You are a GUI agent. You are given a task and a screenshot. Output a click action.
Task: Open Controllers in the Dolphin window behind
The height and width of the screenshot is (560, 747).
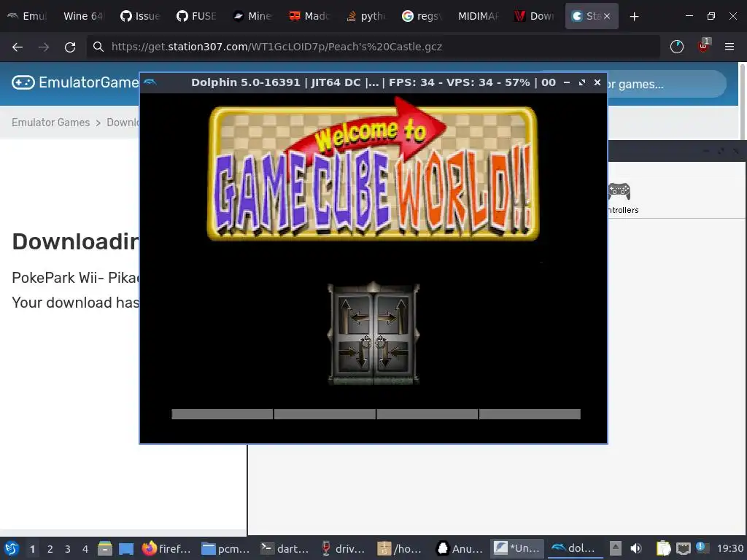[622, 198]
